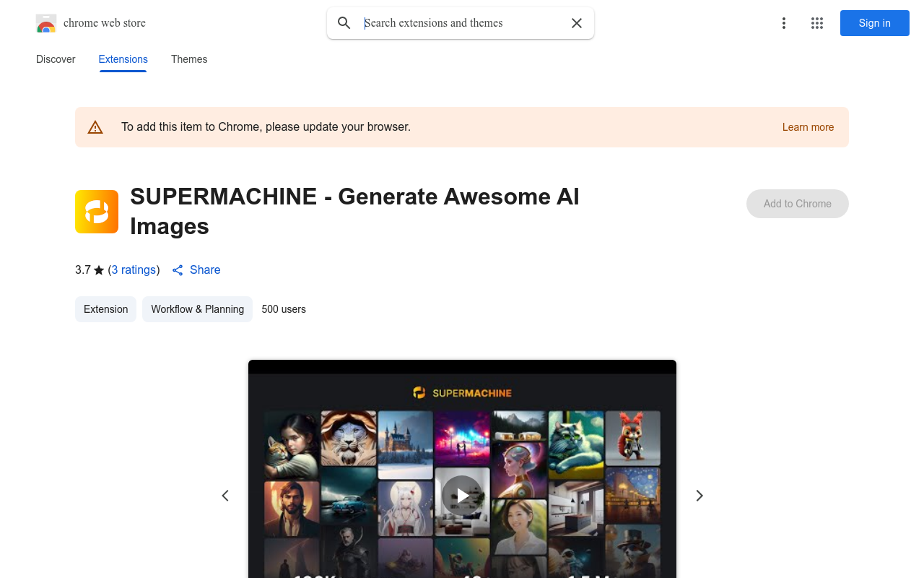Click the Chrome Web Store logo
This screenshot has width=924, height=578.
46,23
